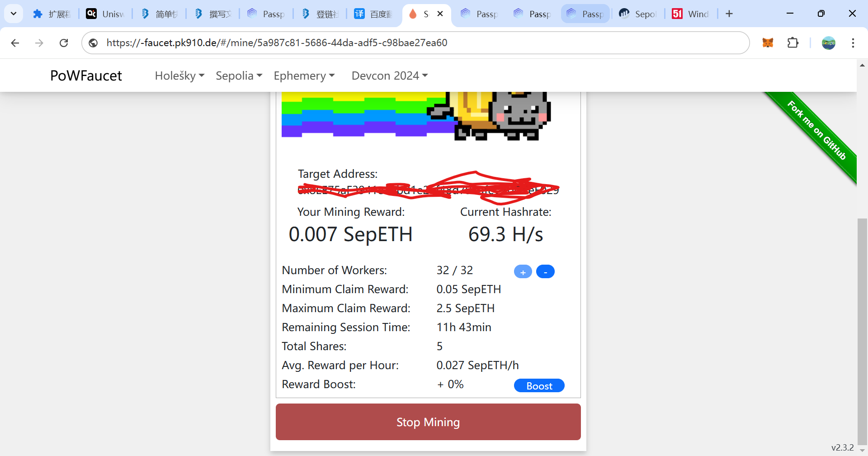This screenshot has width=868, height=456.
Task: Click the 0.007 SepETH reward value
Action: [x=350, y=235]
